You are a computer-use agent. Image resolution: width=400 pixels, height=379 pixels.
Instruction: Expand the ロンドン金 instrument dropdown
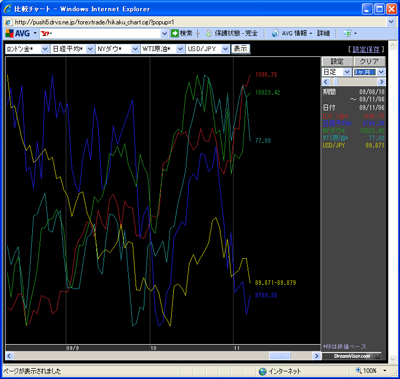45,49
